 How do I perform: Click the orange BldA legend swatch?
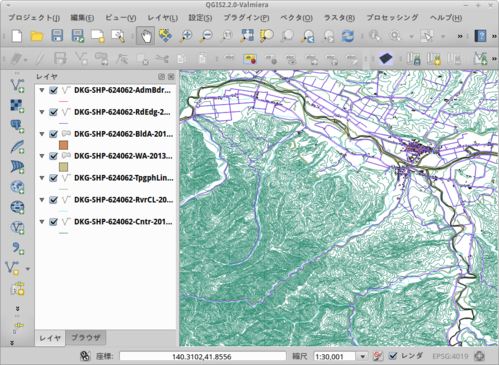pos(63,145)
